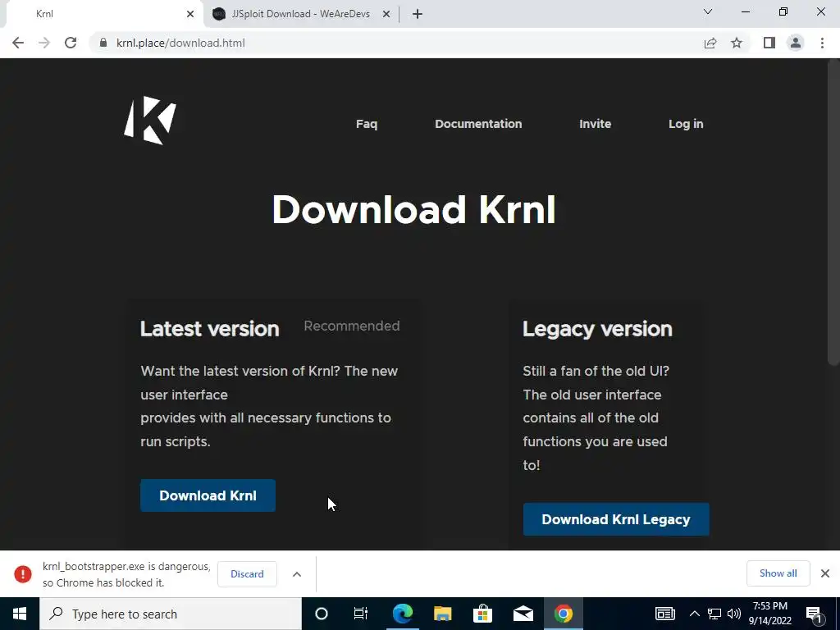This screenshot has width=840, height=630.
Task: Open Microsoft Store from taskbar
Action: 482,614
